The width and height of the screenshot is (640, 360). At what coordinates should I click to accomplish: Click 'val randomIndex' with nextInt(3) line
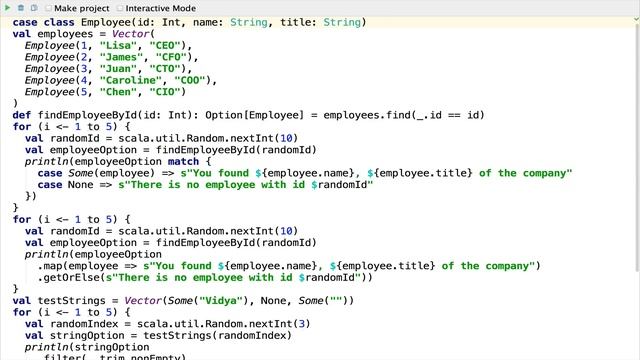168,324
